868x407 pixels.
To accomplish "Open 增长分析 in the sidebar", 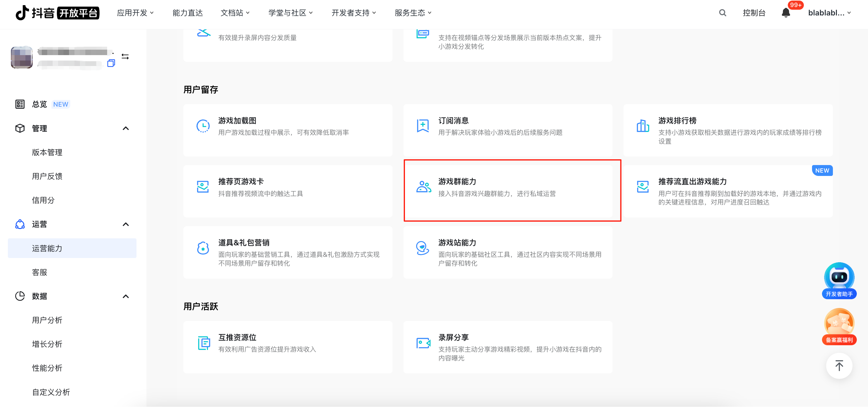I will point(47,344).
